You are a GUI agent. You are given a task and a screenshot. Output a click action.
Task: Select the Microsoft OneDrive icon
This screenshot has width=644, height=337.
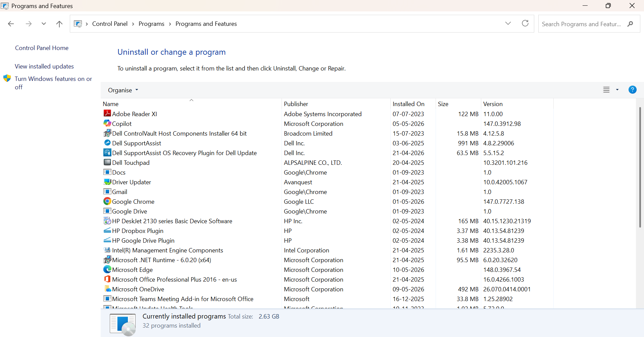[107, 289]
